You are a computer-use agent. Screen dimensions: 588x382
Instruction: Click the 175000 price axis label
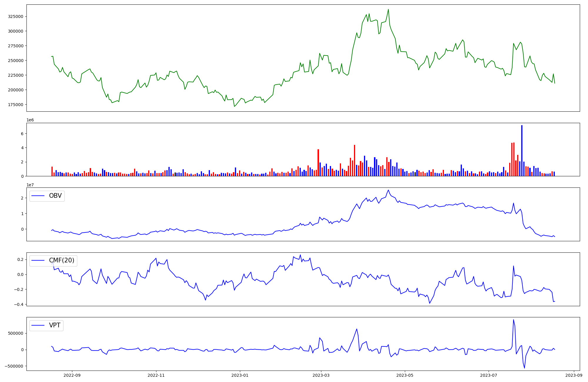(x=16, y=105)
